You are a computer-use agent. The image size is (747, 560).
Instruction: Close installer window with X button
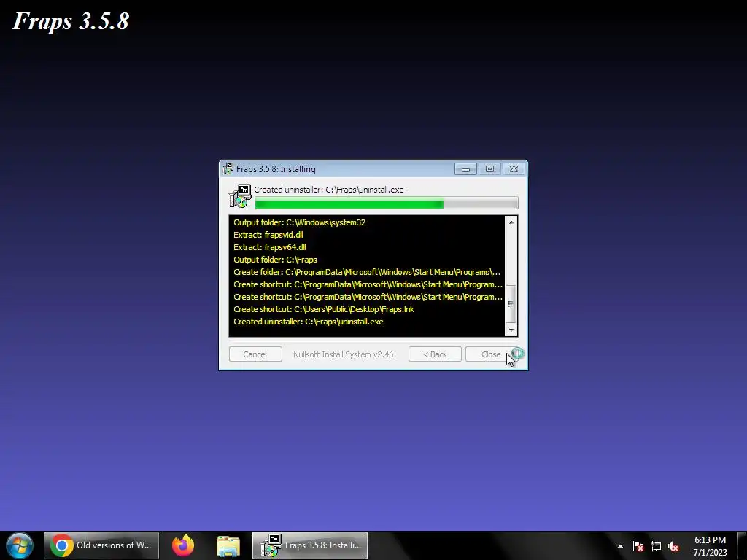pos(514,169)
